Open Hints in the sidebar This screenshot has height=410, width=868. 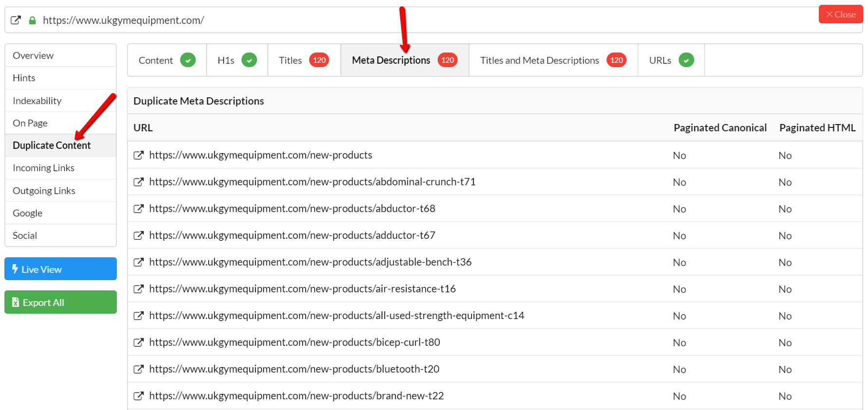click(61, 78)
